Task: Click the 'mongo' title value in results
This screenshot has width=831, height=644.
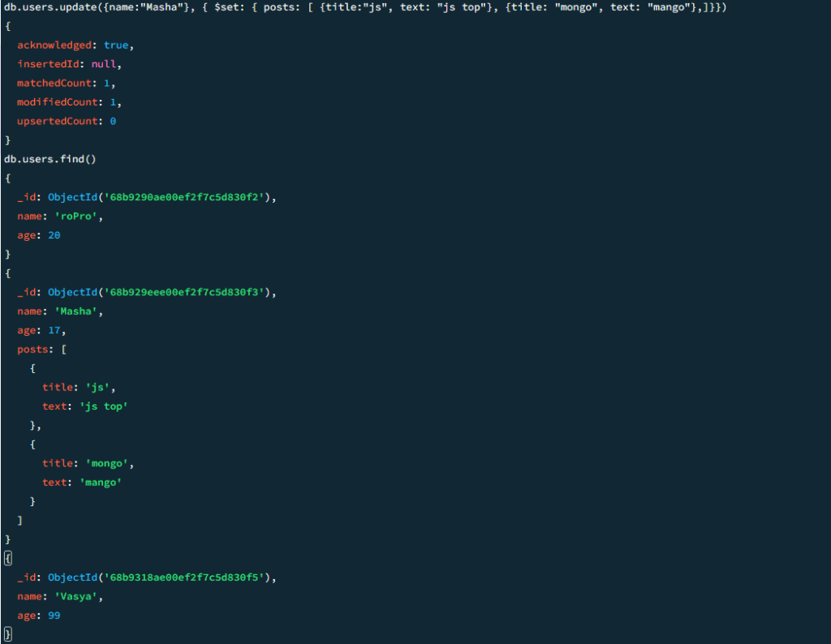Action: [x=108, y=464]
